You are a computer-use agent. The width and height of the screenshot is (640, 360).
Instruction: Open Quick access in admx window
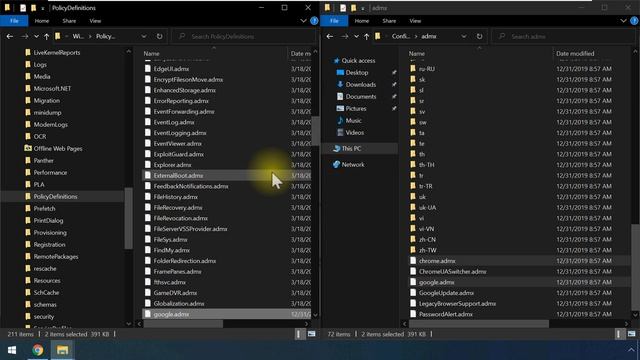[358, 61]
